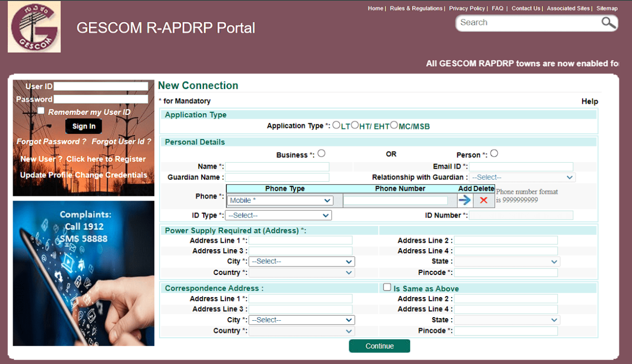
Task: Click Correspondence Address Line 1 field
Action: (x=301, y=299)
